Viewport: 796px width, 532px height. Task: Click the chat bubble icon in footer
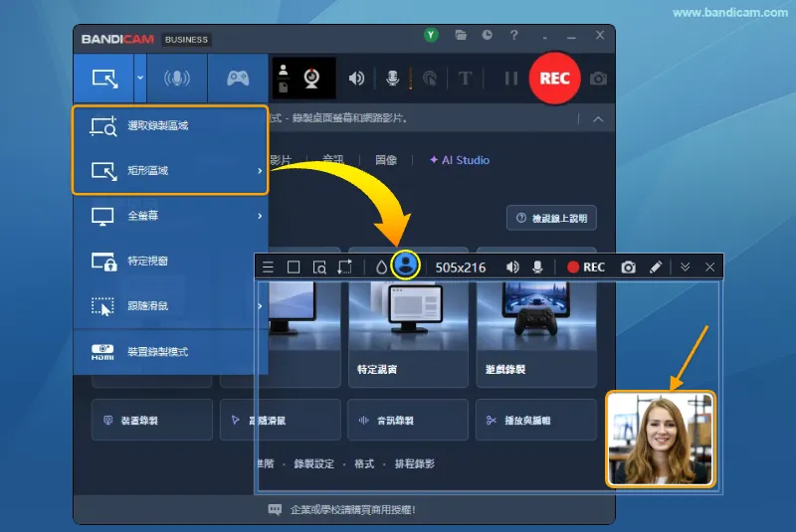275,510
